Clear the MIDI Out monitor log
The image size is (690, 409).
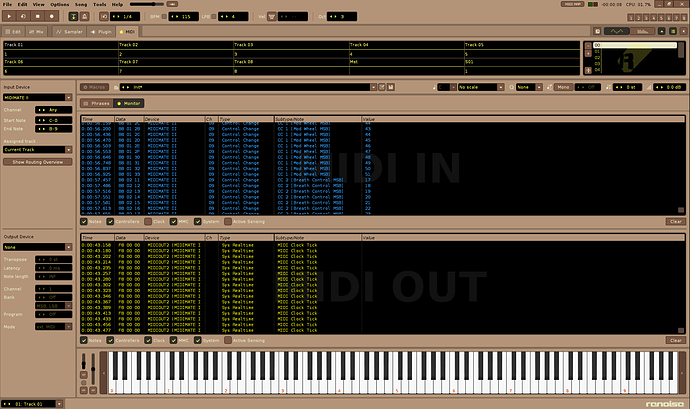click(675, 340)
